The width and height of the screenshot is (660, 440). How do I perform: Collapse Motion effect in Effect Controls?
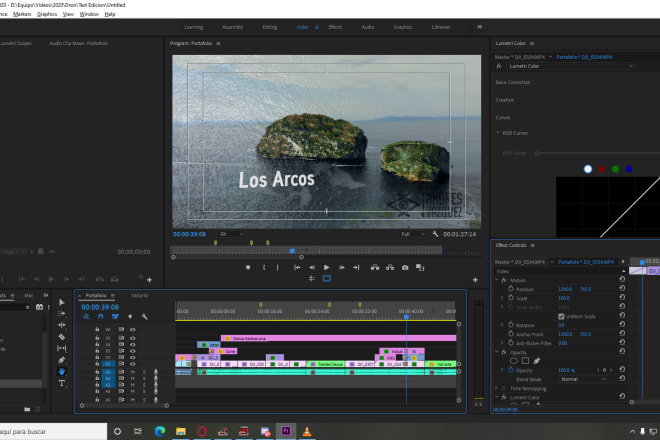pos(497,280)
